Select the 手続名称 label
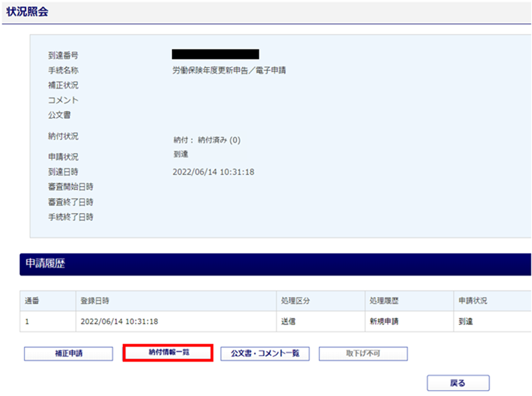Viewport: 532px width, 396px height. pyautogui.click(x=63, y=70)
